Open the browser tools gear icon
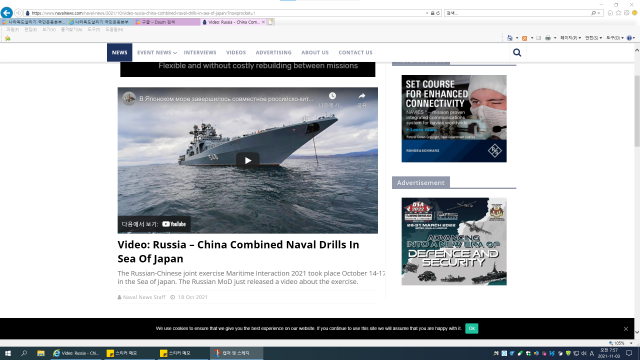This screenshot has height=360, width=640. pos(627,13)
